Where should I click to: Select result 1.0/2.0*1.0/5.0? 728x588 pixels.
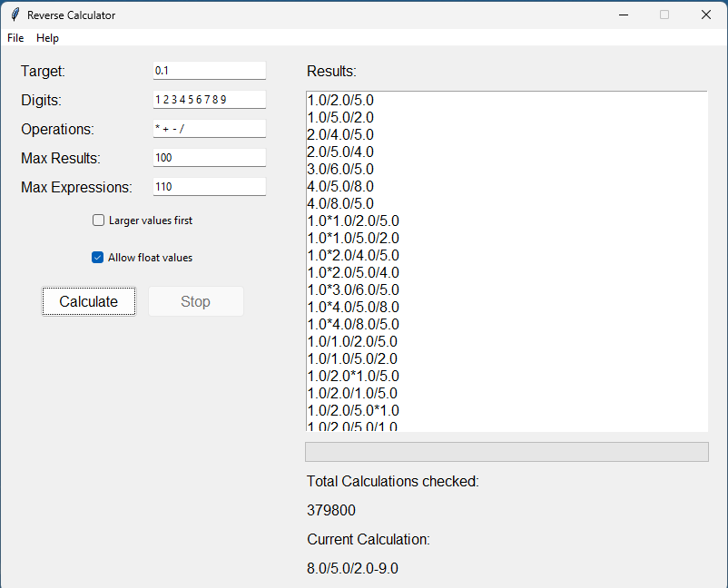pos(353,376)
